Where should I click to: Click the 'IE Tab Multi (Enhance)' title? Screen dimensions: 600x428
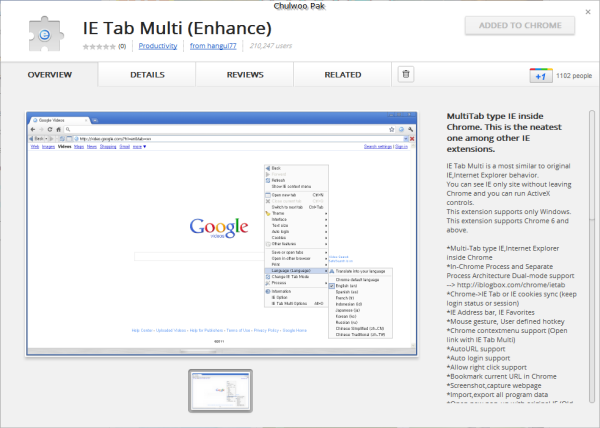[x=177, y=28]
